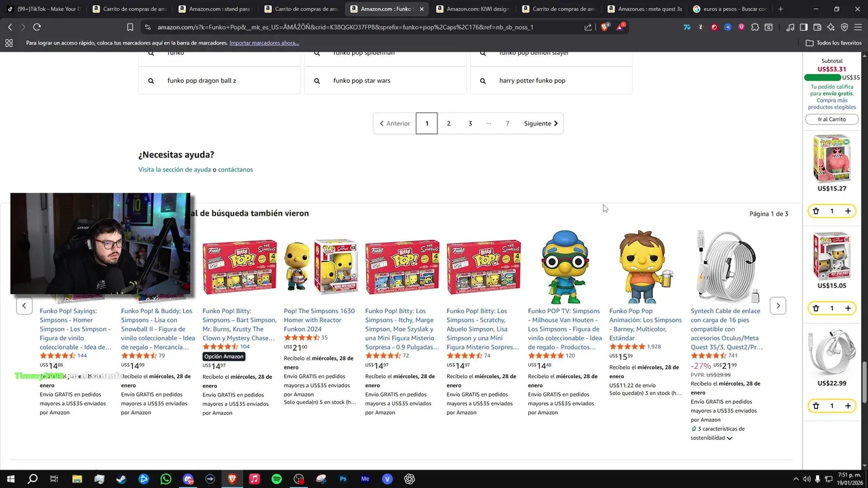Viewport: 868px width, 488px height.
Task: Click the Brave Shields lion icon
Action: click(604, 27)
